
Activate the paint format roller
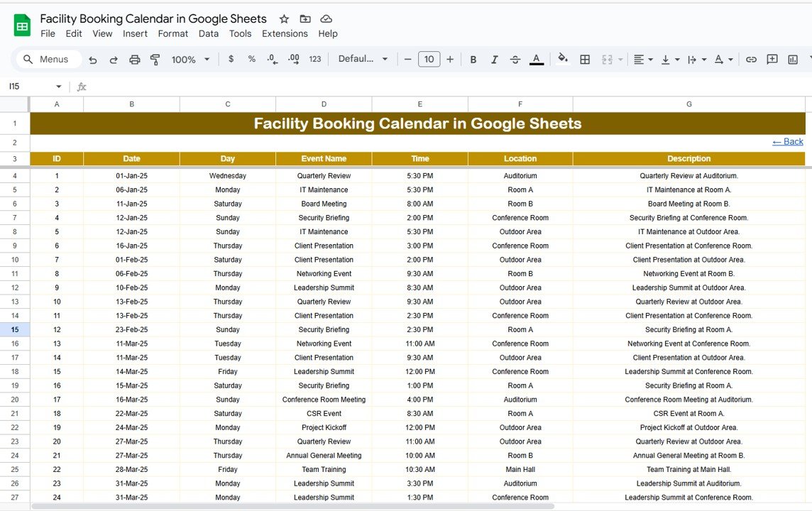coord(155,60)
